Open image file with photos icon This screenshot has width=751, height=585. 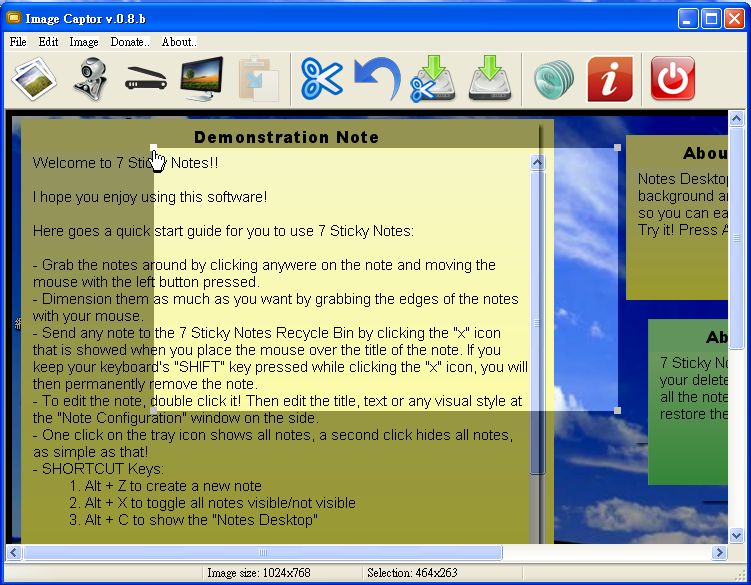(x=34, y=79)
